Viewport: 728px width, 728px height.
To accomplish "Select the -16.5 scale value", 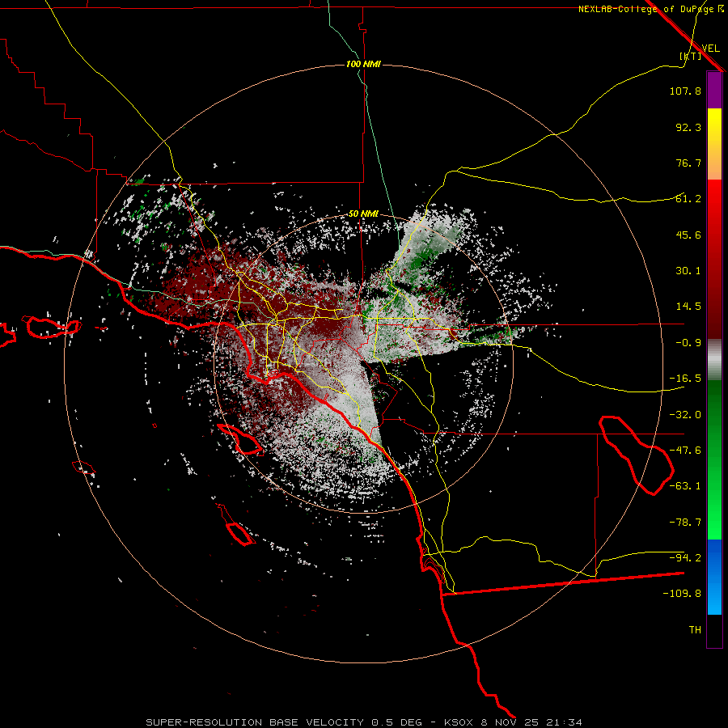I will point(685,379).
